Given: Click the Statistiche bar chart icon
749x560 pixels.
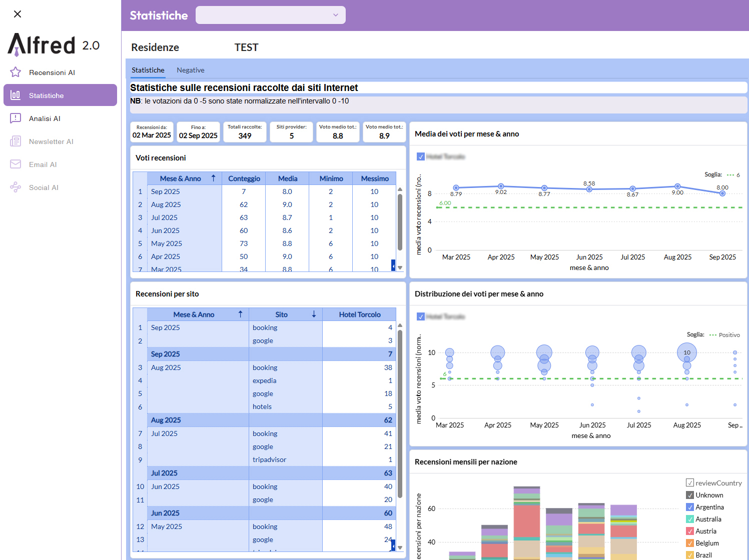Looking at the screenshot, I should (16, 95).
